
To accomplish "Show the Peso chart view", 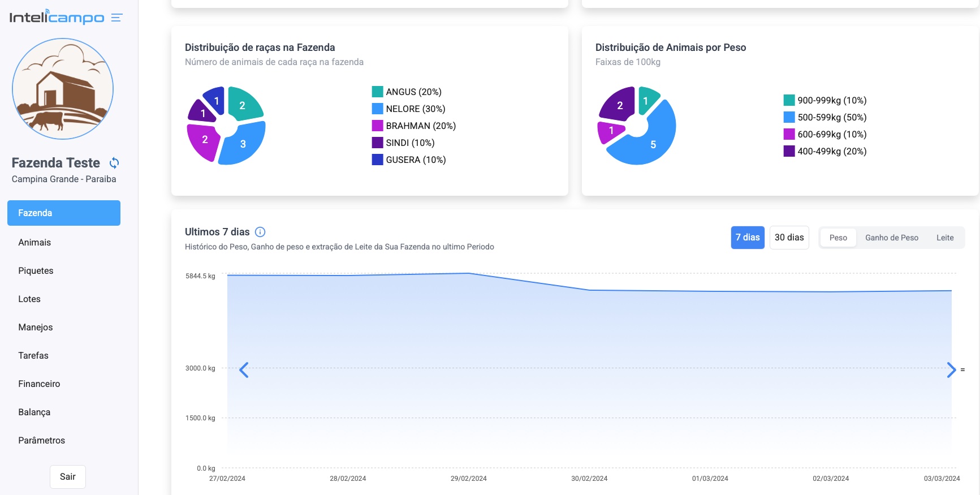I will click(x=838, y=238).
